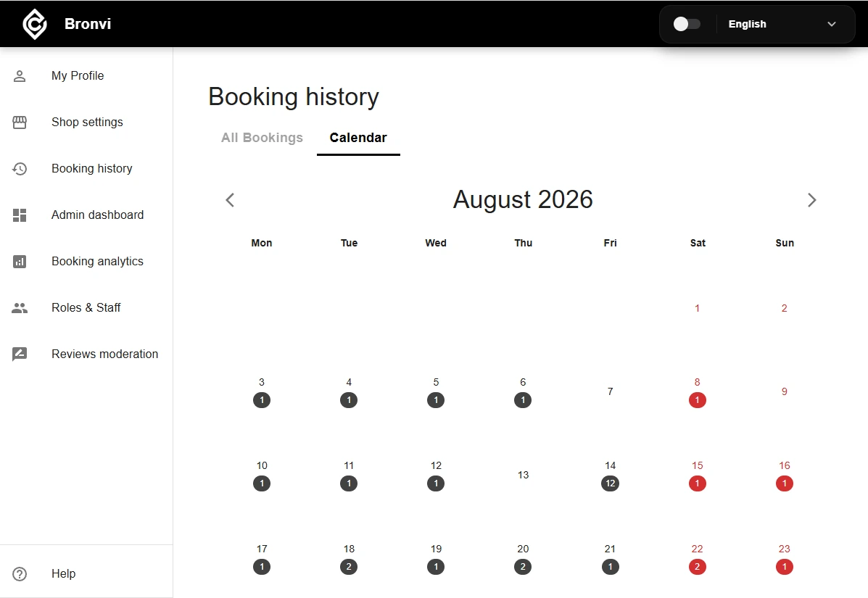Click date 13 in the calendar
Viewport: 868px width, 598px height.
pos(523,476)
